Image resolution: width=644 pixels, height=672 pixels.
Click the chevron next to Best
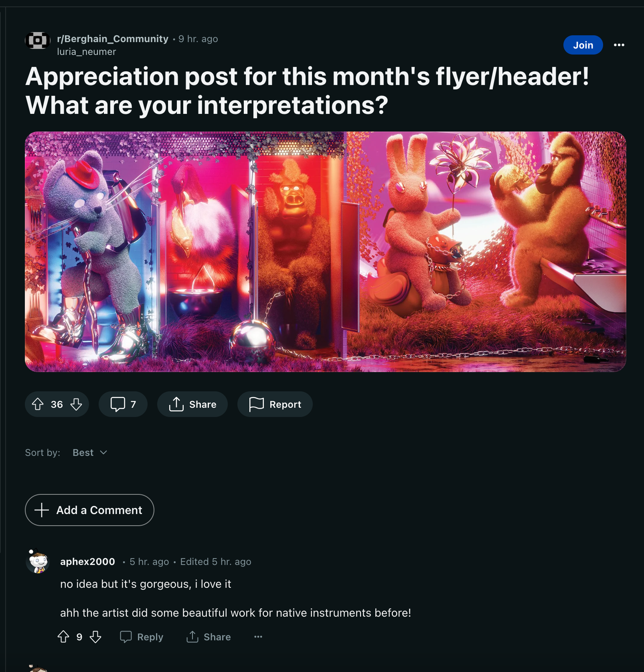click(x=103, y=453)
